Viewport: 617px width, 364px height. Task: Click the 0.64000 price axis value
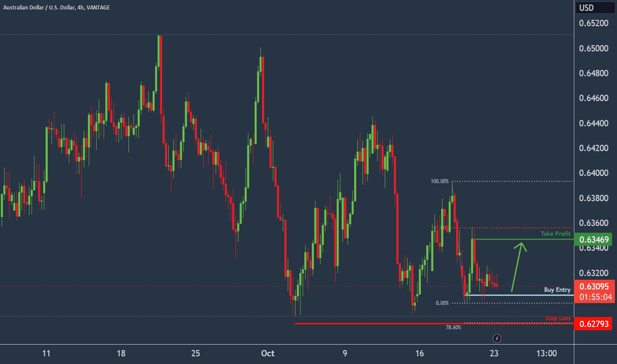pyautogui.click(x=593, y=173)
